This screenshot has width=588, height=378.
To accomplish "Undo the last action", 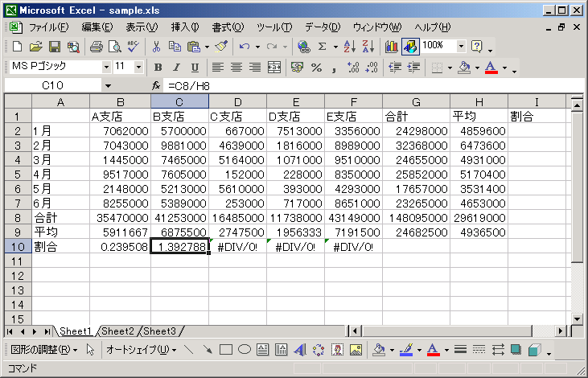I will (x=245, y=47).
